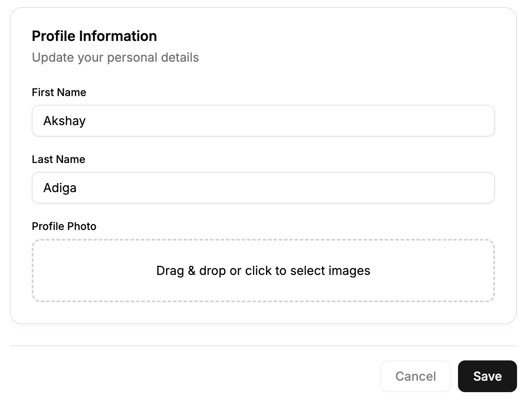
Task: Click 'Drag & drop or click to select images' text
Action: 263,271
